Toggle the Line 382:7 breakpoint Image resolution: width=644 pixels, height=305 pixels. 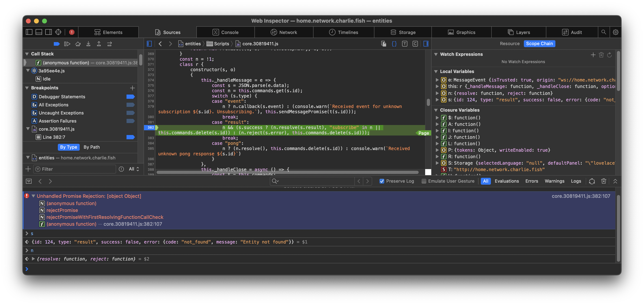pos(130,137)
